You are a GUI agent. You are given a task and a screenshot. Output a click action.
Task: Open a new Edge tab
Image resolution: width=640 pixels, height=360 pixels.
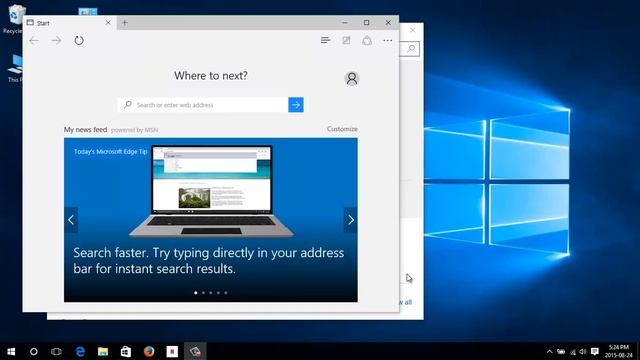[124, 23]
